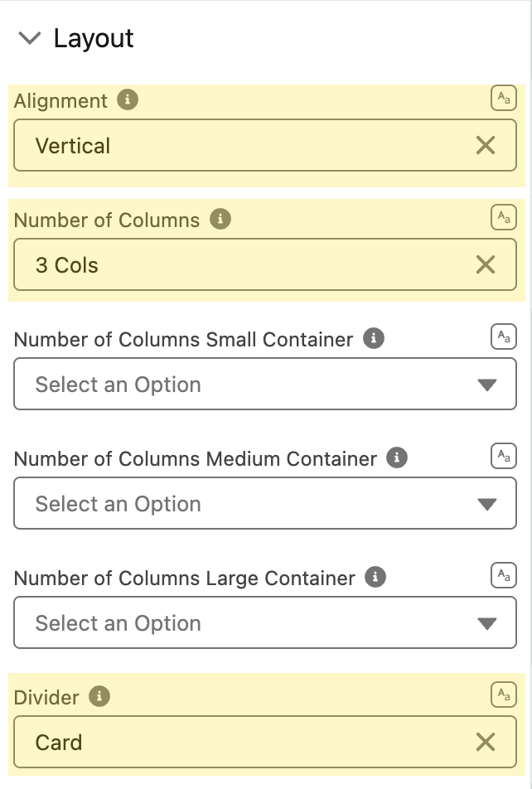Open Number of Columns Large Container dropdown
The width and height of the screenshot is (532, 789).
(264, 622)
